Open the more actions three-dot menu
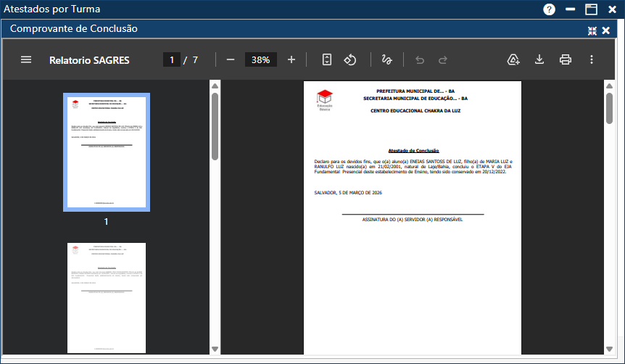 pyautogui.click(x=592, y=59)
